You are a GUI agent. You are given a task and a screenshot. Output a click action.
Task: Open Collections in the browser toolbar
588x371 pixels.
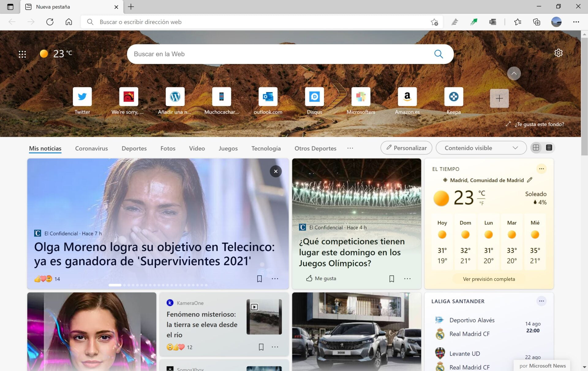[537, 22]
